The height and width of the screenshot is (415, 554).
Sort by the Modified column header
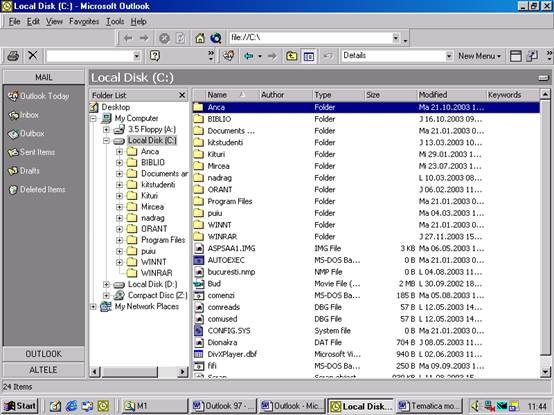[x=451, y=95]
